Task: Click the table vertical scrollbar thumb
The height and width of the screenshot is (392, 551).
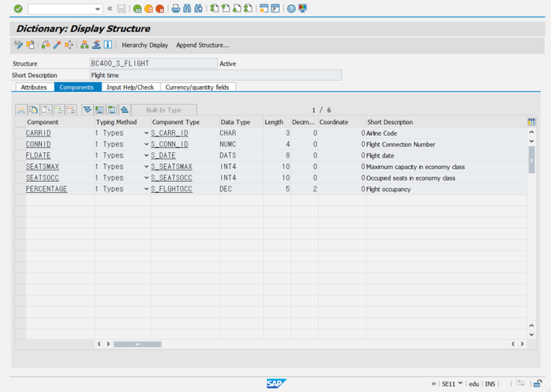Action: click(532, 160)
